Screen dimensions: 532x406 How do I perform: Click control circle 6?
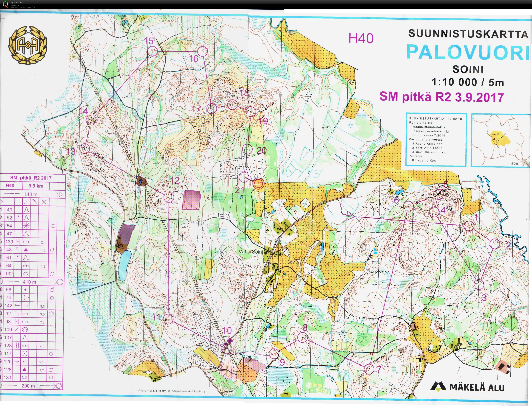tap(409, 206)
